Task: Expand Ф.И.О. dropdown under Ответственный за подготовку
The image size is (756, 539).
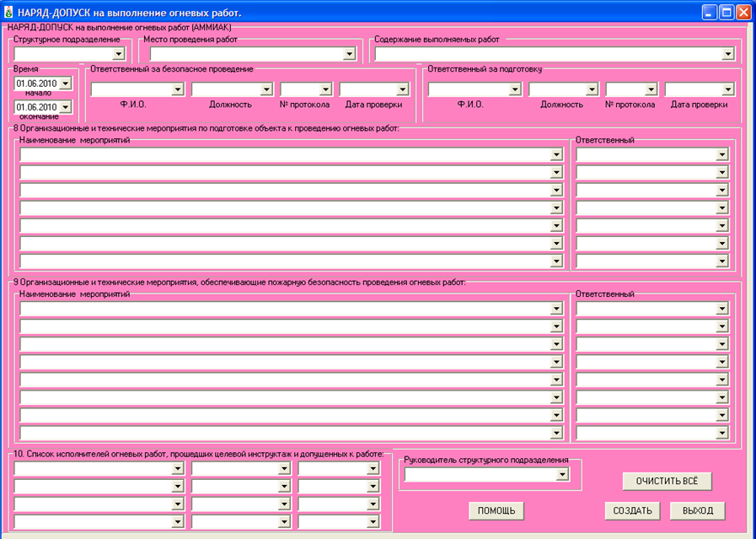Action: click(515, 89)
